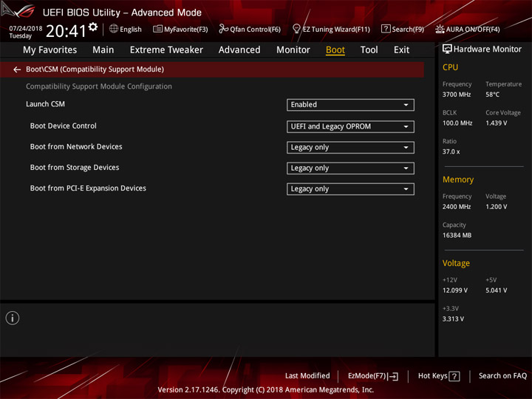
Task: Click Last Modified in the footer
Action: tap(307, 375)
